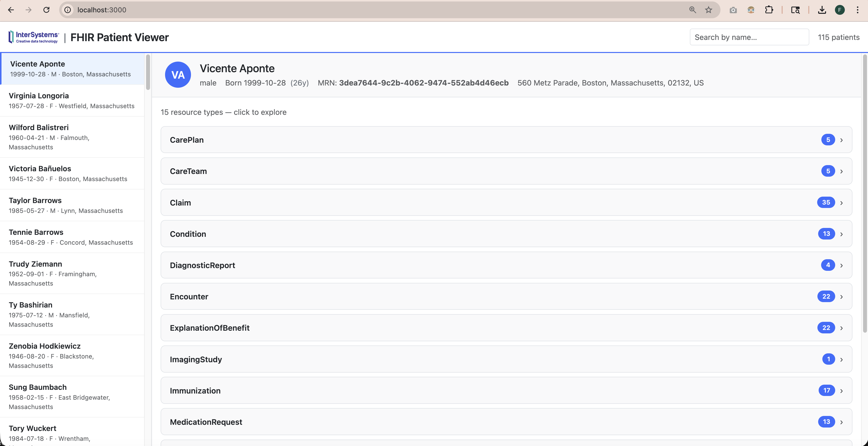
Task: Click the back navigation arrow
Action: click(11, 10)
